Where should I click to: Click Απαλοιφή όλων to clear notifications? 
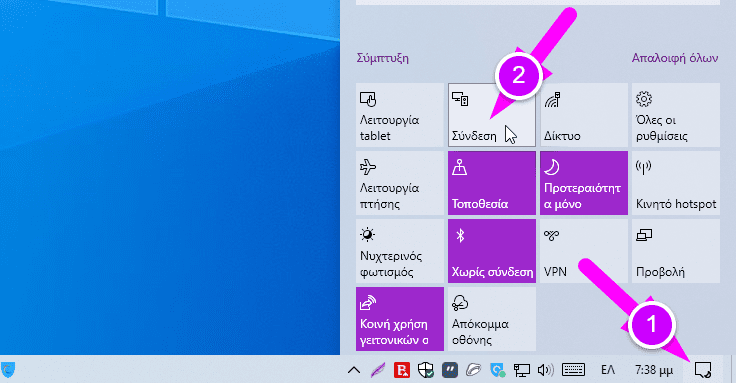click(x=675, y=58)
